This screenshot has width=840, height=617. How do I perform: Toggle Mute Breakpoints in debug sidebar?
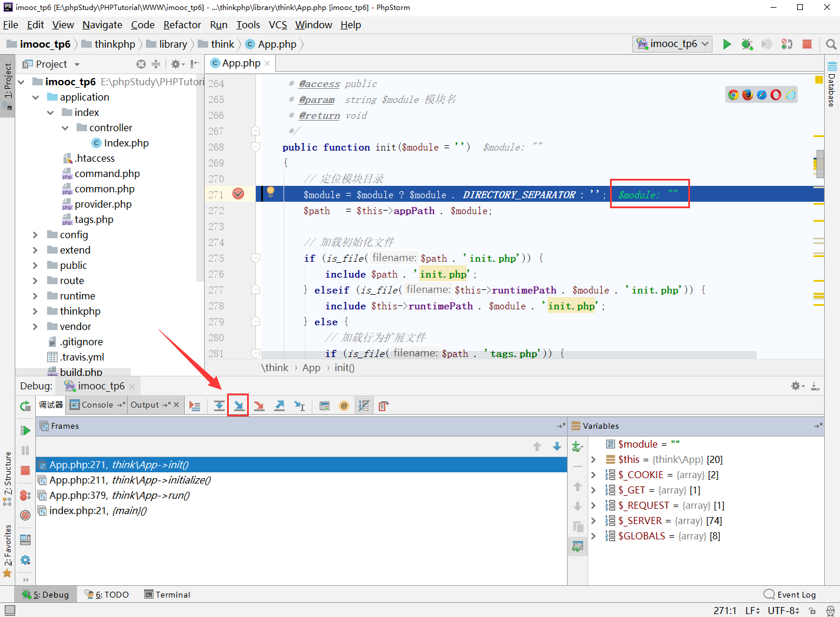(x=25, y=515)
